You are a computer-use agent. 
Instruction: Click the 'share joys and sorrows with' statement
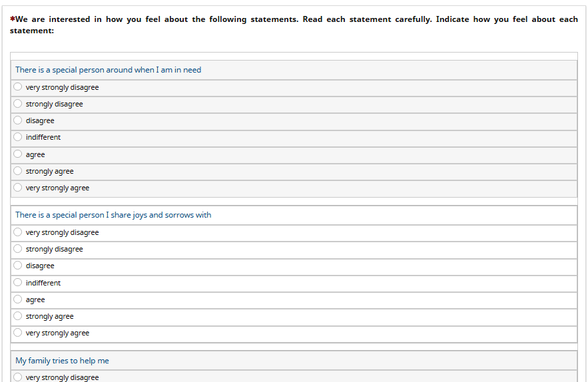click(113, 215)
